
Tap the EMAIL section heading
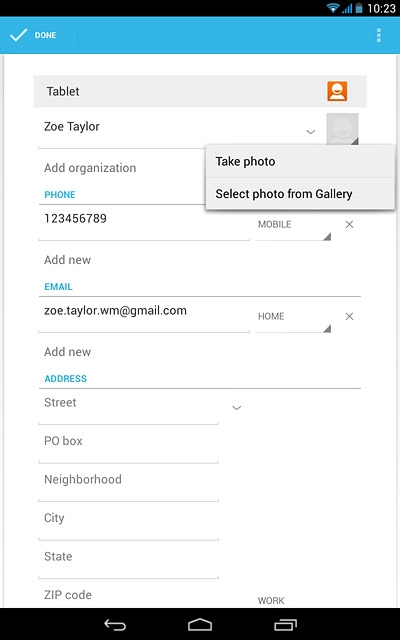[58, 287]
